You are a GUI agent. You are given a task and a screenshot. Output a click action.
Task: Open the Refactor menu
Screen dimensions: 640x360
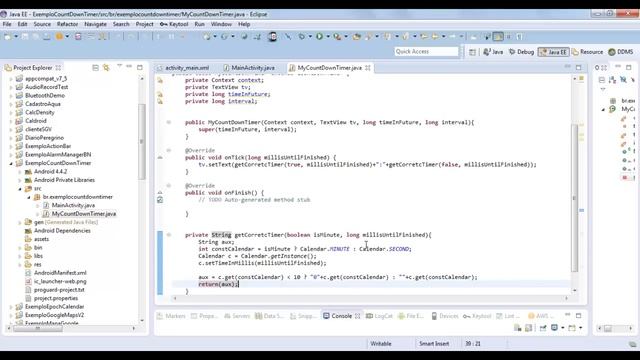67,24
